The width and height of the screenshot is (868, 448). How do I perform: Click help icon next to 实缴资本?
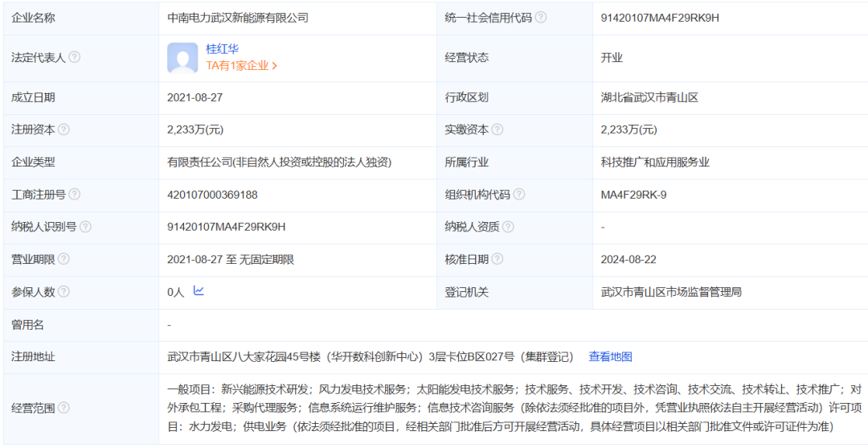point(497,129)
